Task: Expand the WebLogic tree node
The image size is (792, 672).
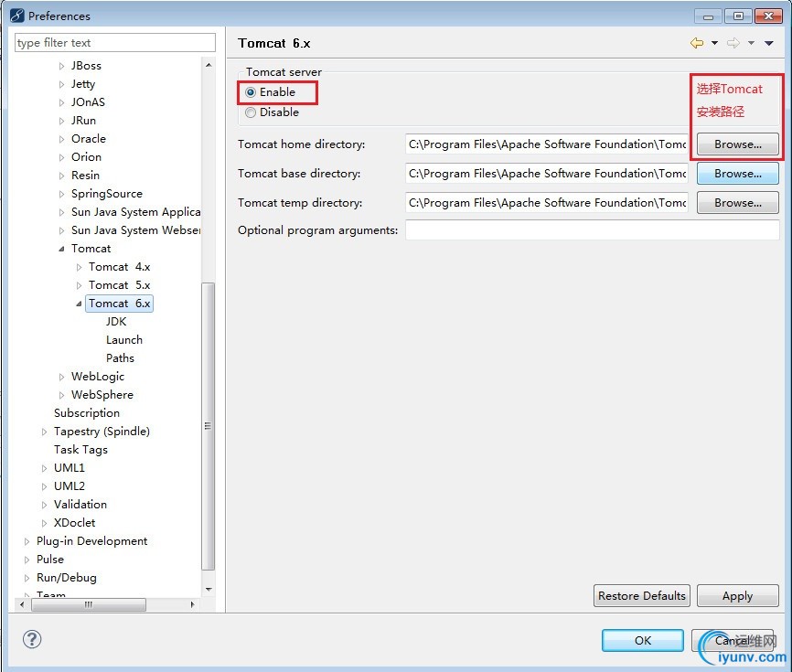Action: click(61, 377)
